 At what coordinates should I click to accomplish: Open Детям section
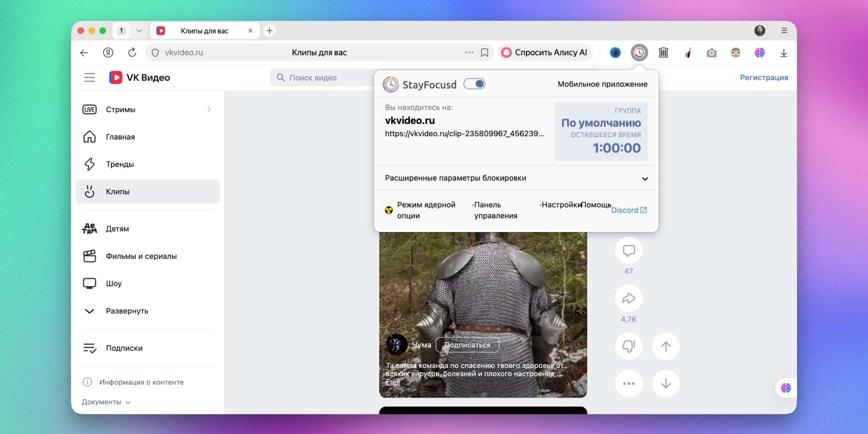tap(147, 229)
